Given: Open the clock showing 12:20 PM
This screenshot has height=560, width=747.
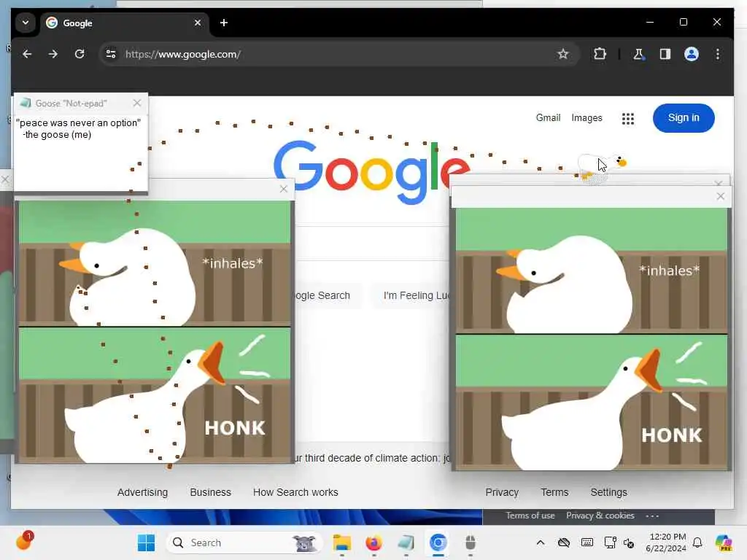Looking at the screenshot, I should pos(666,542).
